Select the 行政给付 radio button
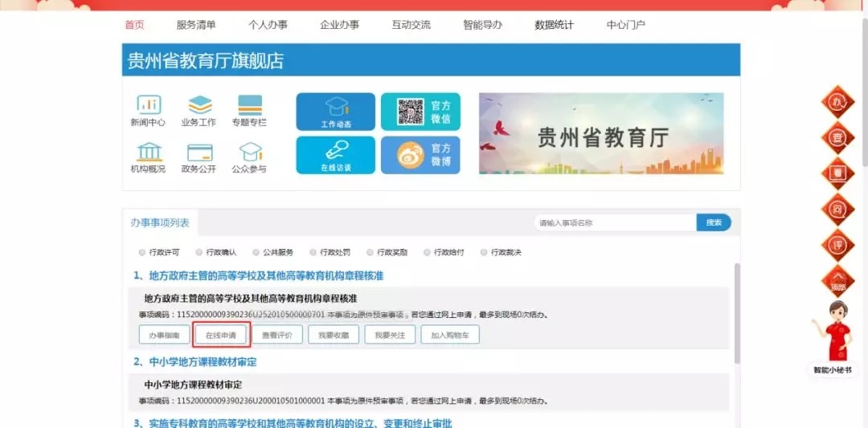868x428 pixels. click(427, 253)
